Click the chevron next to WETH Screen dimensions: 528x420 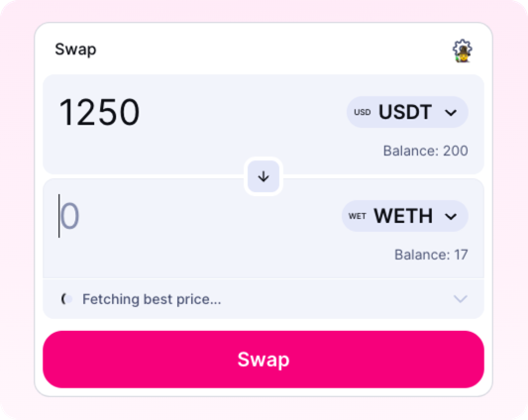451,216
